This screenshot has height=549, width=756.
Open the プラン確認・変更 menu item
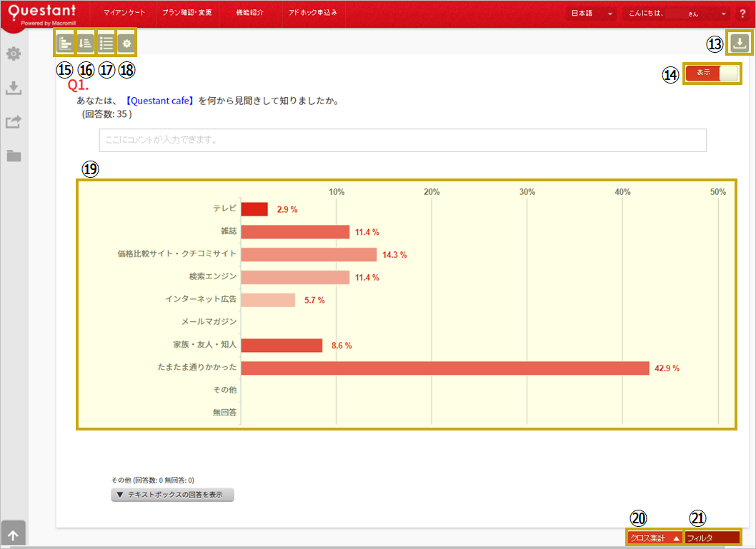(x=187, y=14)
